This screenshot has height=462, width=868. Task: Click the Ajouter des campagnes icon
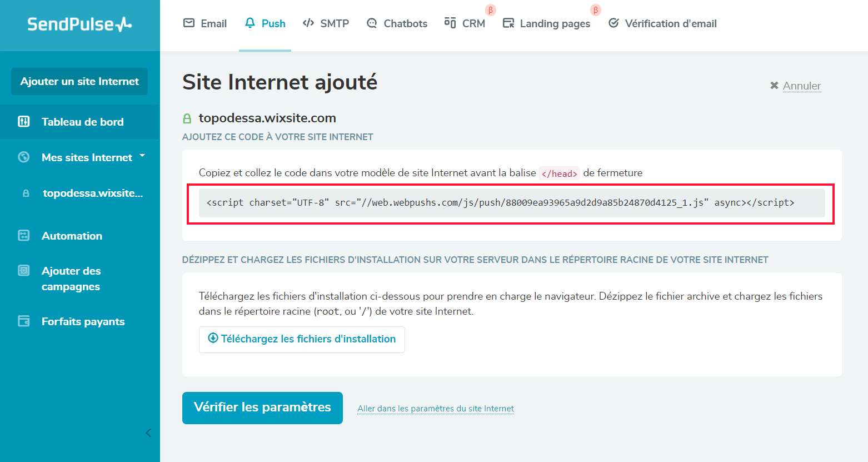24,271
